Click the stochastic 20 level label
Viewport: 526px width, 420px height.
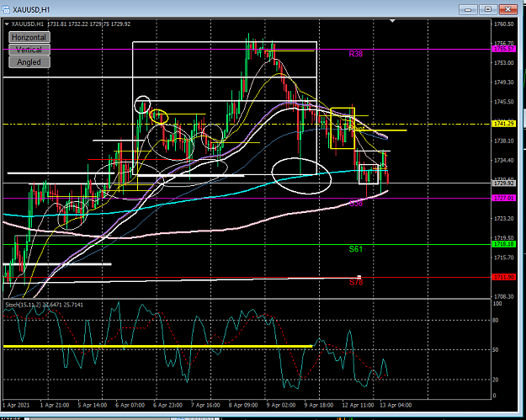[496, 380]
